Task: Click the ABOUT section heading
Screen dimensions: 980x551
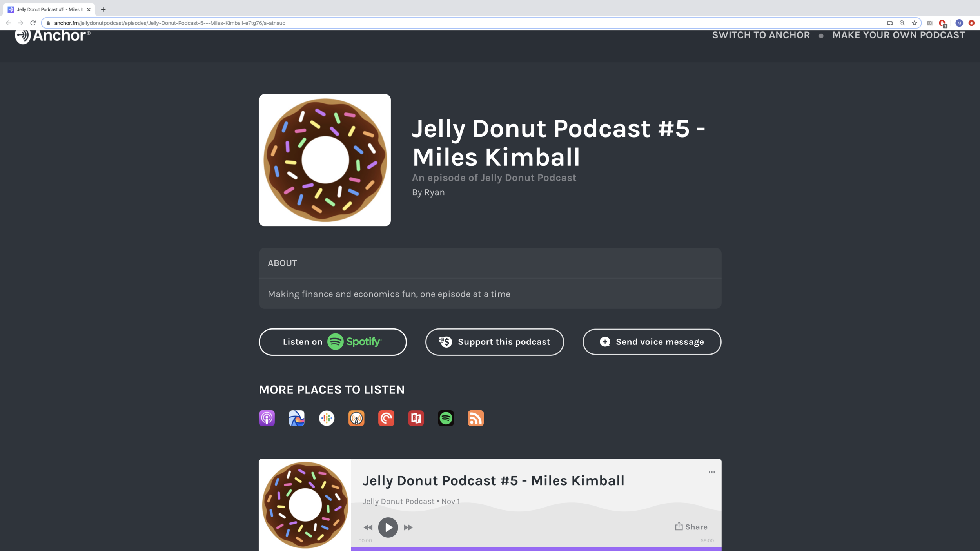Action: tap(282, 263)
